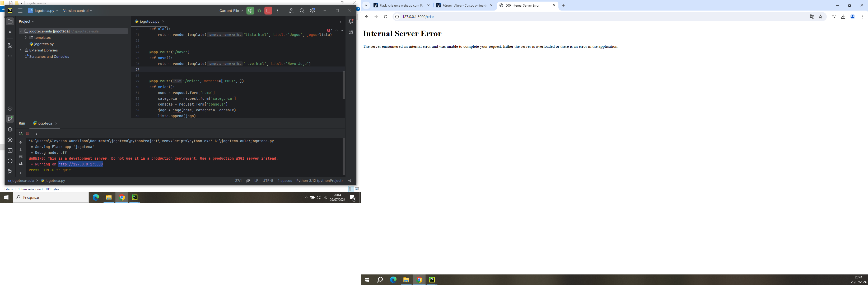Rerun jogoteca in Run panel toolbar
This screenshot has height=285, width=868.
(x=21, y=134)
